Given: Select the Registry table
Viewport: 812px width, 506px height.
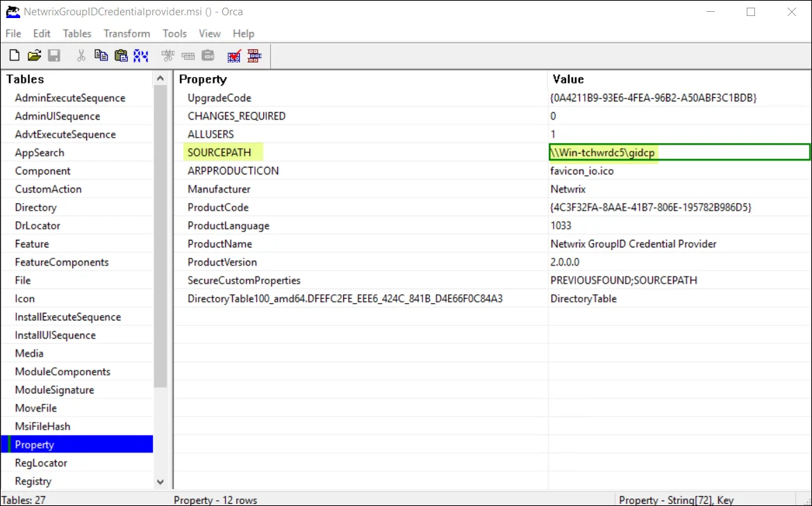Looking at the screenshot, I should pyautogui.click(x=33, y=481).
